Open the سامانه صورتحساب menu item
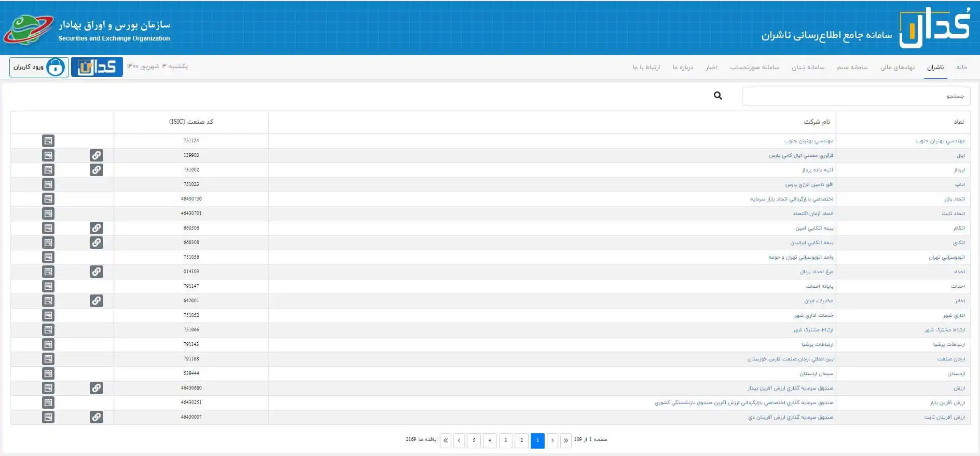 pos(755,68)
